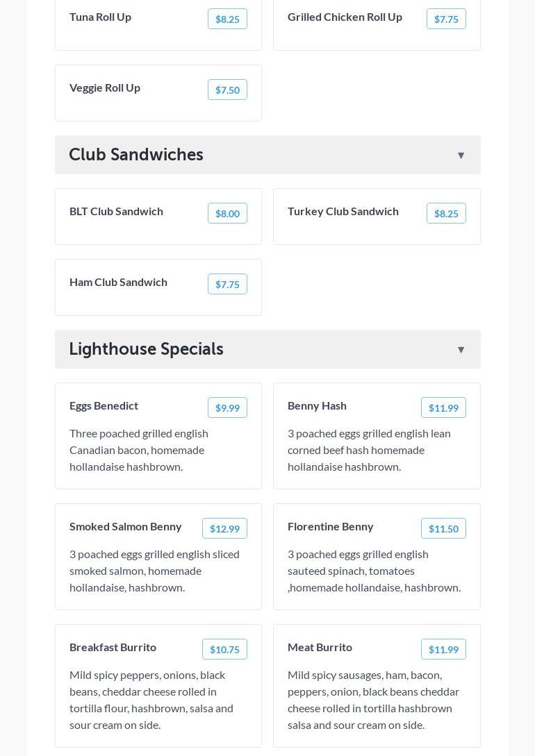The width and height of the screenshot is (535, 756).
Task: Collapse the Lighthouse Specials section arrow
Action: click(x=461, y=350)
